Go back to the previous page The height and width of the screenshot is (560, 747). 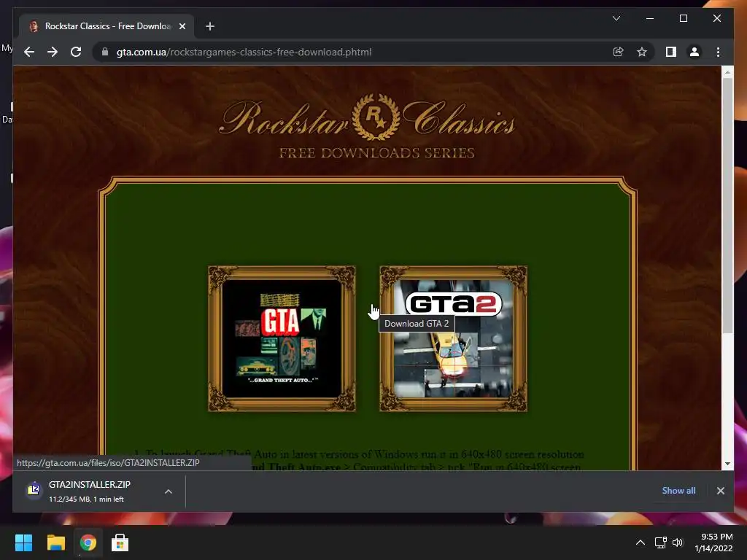point(29,52)
